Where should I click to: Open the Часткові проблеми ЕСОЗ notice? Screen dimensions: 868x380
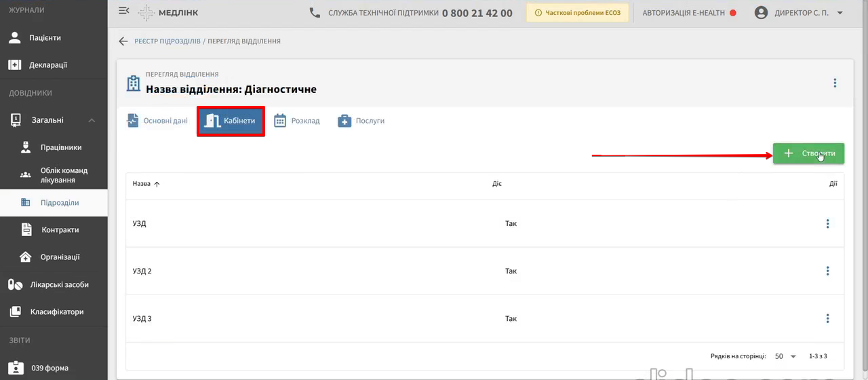578,13
